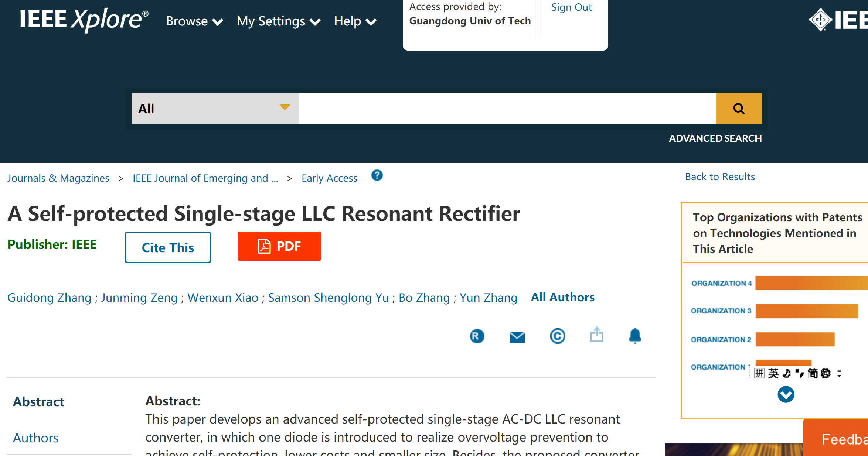Screen dimensions: 868x456
Task: Click the magnifier search button
Action: (738, 109)
